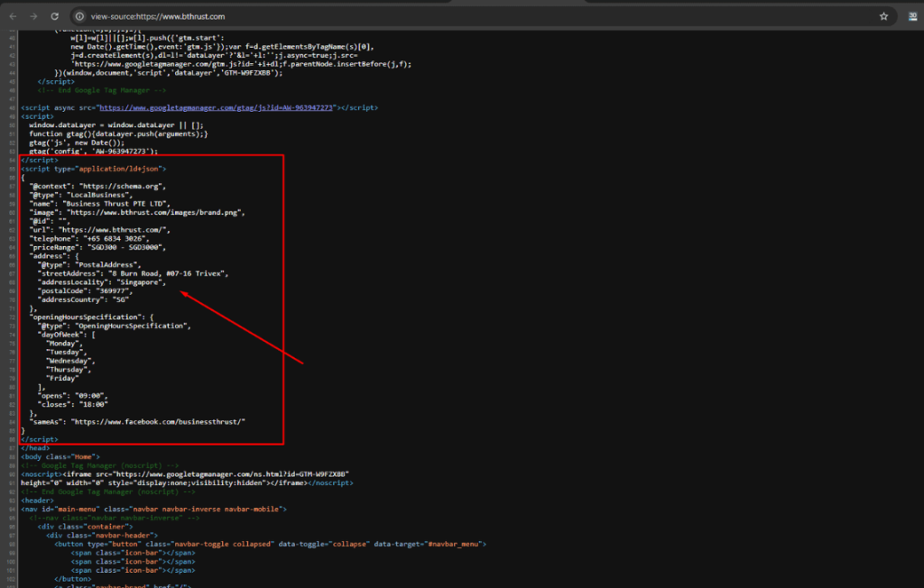The height and width of the screenshot is (588, 924).
Task: Click the addressLocality Singapore line
Action: pos(102,282)
